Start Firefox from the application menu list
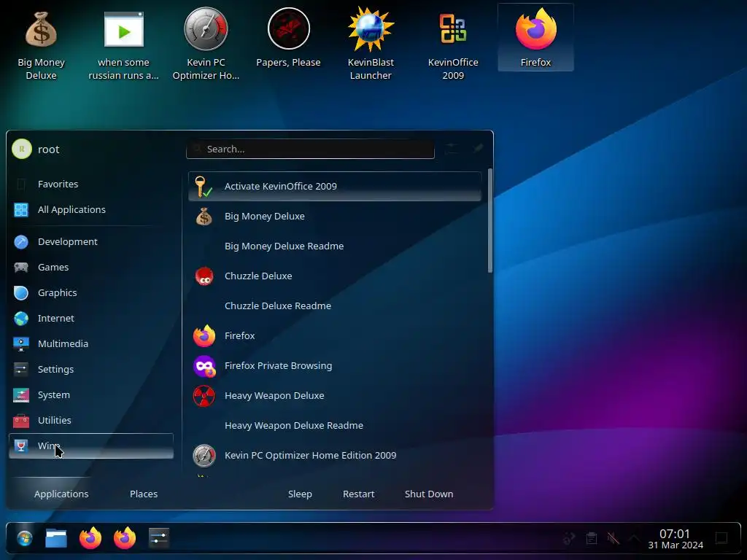The height and width of the screenshot is (560, 747). pos(334,335)
